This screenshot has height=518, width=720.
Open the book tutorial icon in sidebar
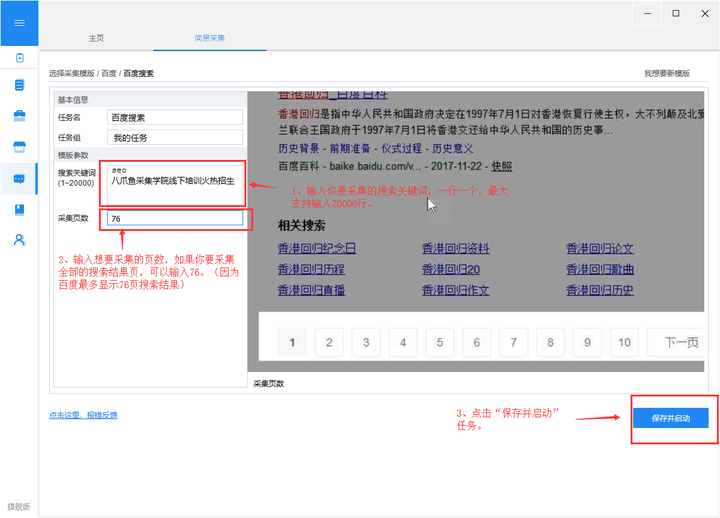pos(19,210)
